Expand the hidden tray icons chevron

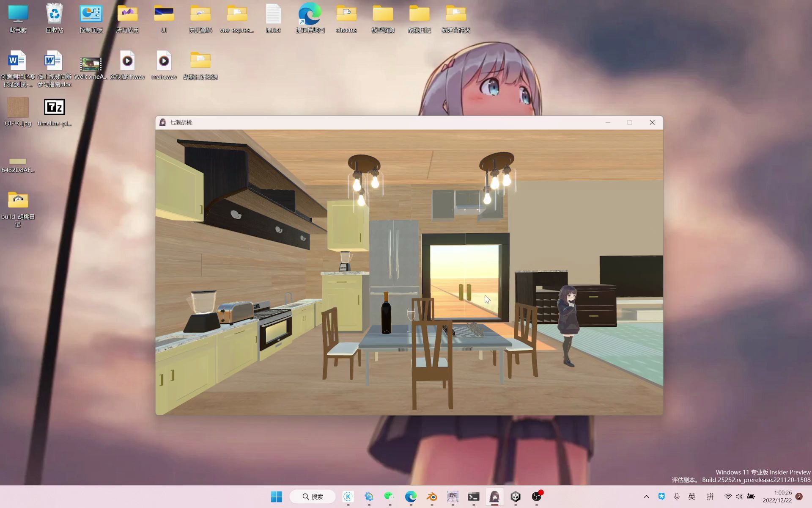pyautogui.click(x=646, y=497)
